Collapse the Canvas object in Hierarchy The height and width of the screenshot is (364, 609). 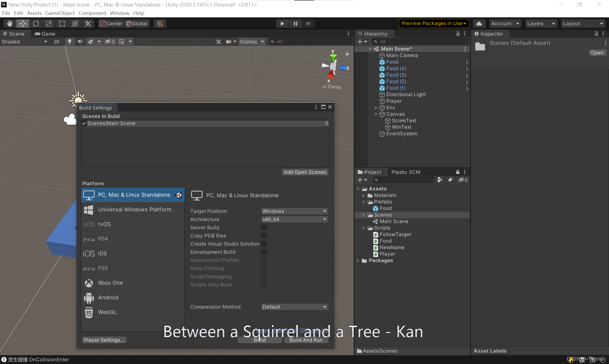click(376, 114)
